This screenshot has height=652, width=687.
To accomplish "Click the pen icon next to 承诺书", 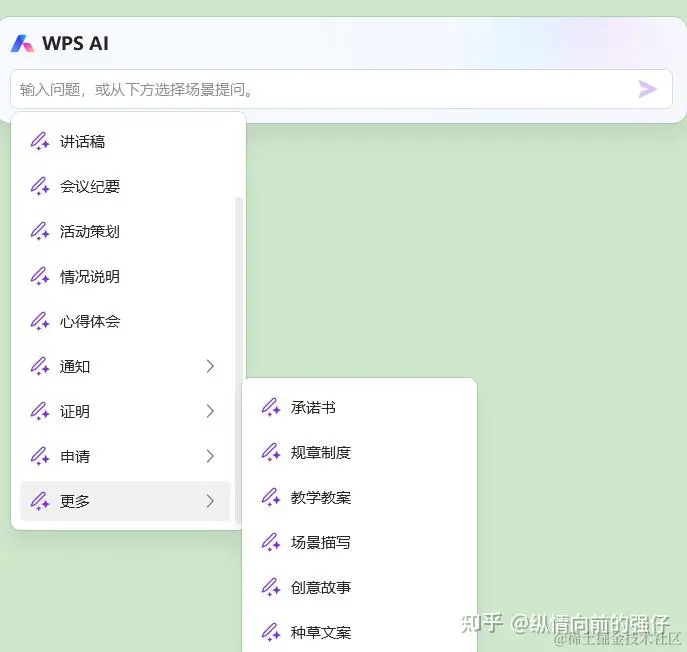I will [271, 408].
